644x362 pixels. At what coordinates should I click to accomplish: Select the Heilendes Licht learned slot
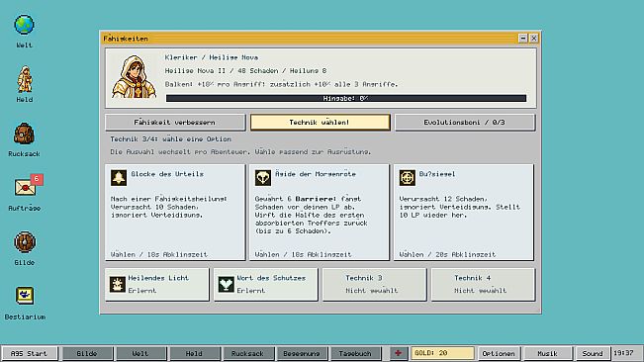coord(157,285)
